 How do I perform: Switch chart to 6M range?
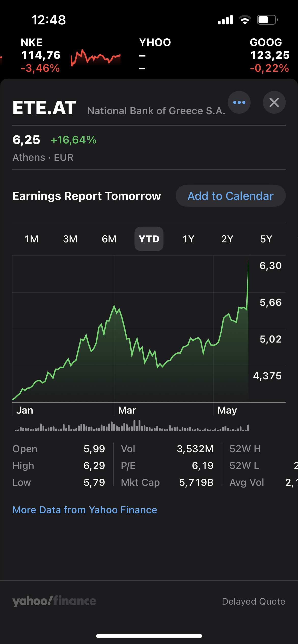[x=109, y=239]
